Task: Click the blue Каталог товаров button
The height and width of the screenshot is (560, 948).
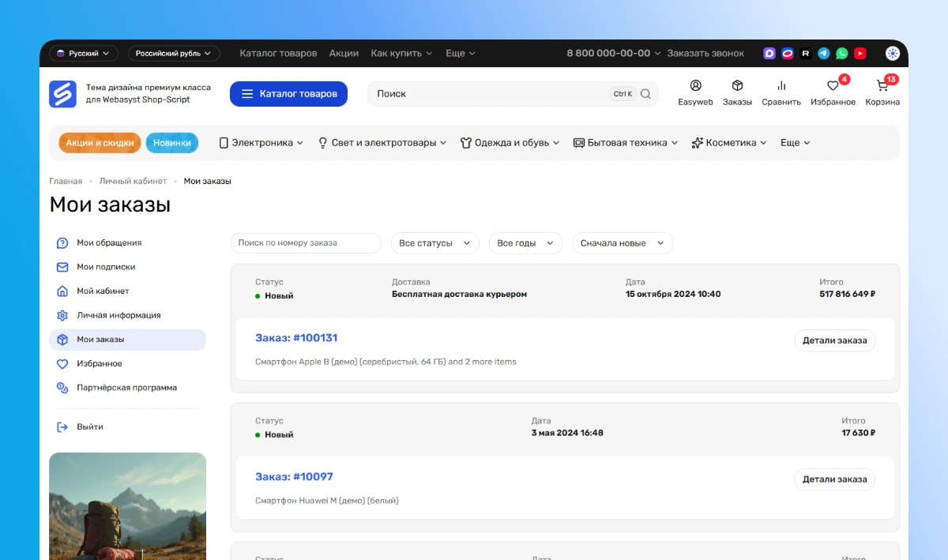Action: (x=288, y=94)
